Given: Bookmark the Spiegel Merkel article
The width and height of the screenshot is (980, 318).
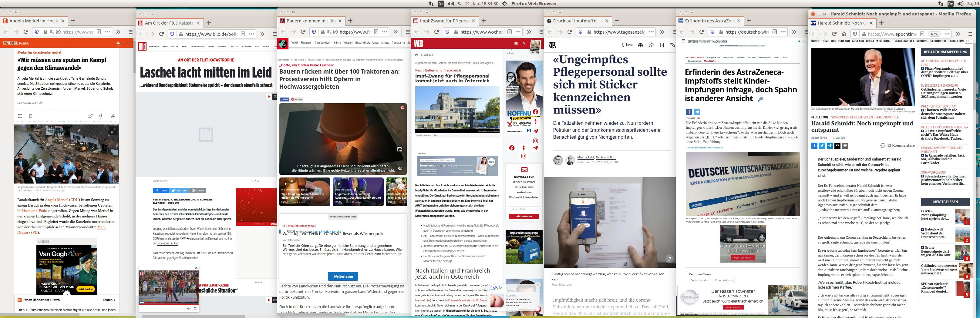Looking at the screenshot, I should (x=30, y=116).
